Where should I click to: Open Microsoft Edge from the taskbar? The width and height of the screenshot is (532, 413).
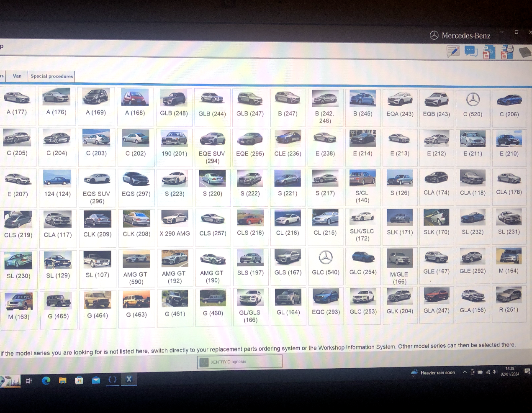(46, 380)
